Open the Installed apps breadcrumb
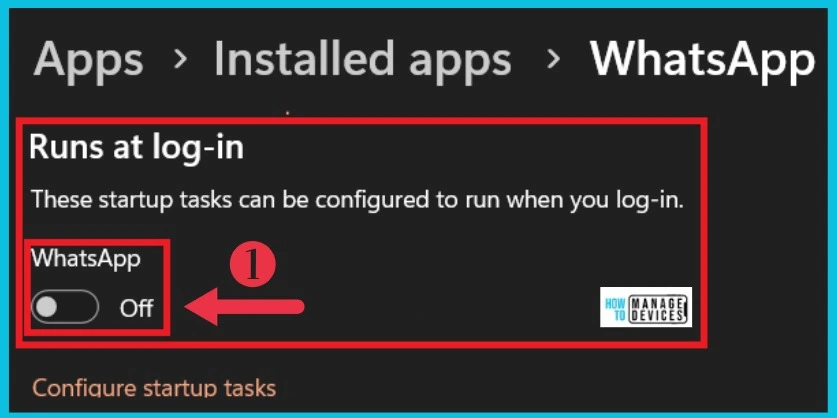 (x=362, y=57)
